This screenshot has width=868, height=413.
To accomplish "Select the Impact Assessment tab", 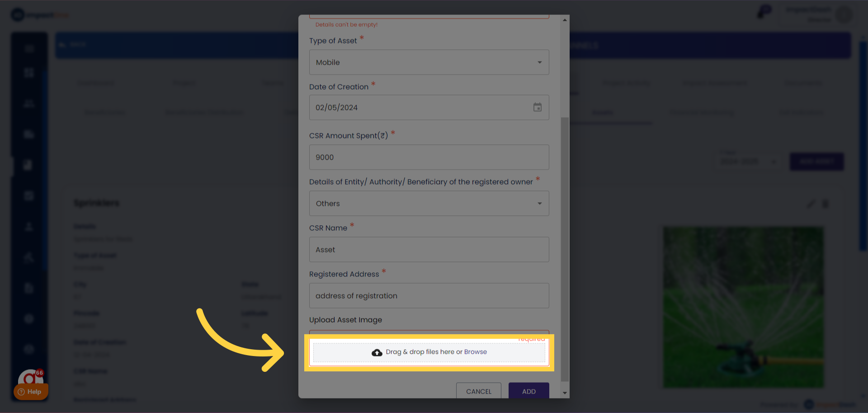I will pos(714,83).
